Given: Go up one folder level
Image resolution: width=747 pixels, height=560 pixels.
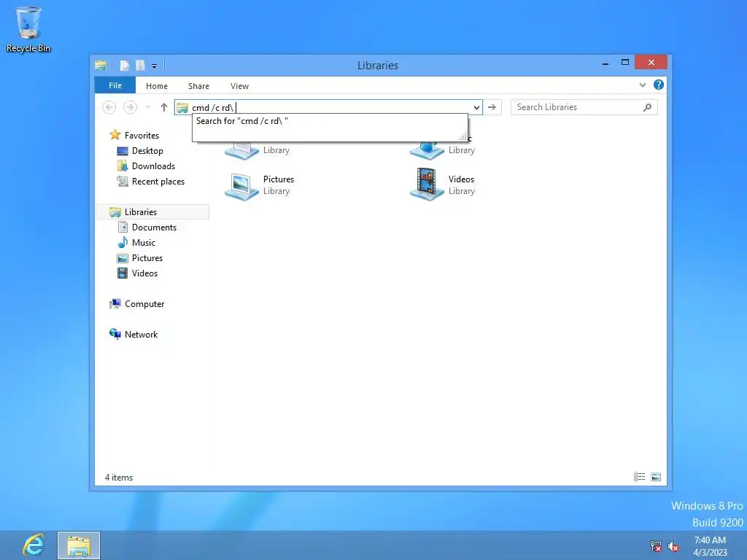Looking at the screenshot, I should click(x=164, y=107).
